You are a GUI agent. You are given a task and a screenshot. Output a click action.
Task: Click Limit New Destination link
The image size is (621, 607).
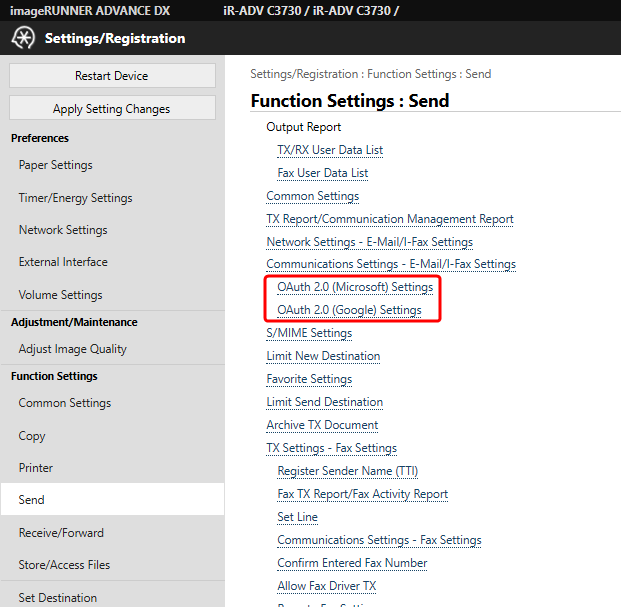pyautogui.click(x=323, y=356)
